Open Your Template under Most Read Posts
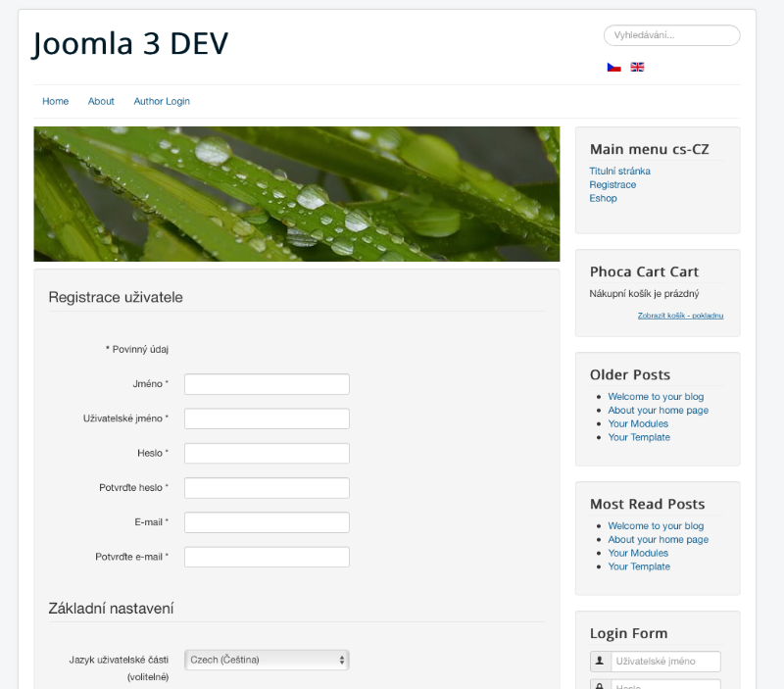 coord(639,566)
